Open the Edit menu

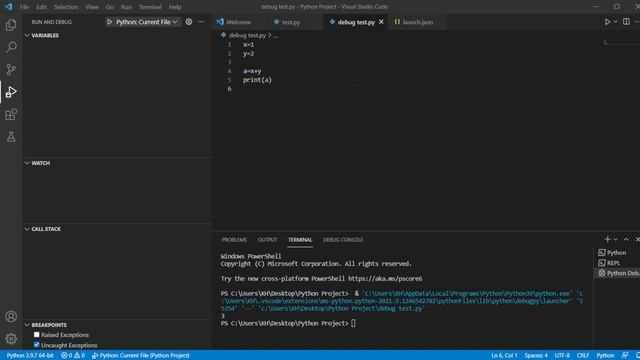coord(41,7)
